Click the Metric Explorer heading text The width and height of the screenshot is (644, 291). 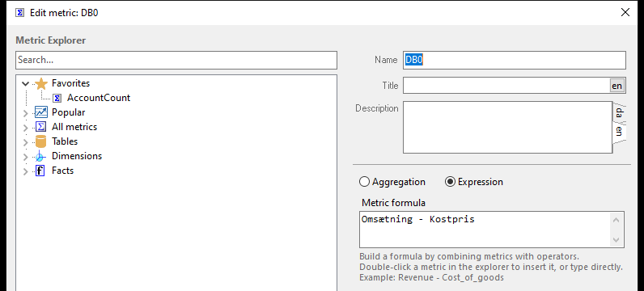pyautogui.click(x=50, y=40)
